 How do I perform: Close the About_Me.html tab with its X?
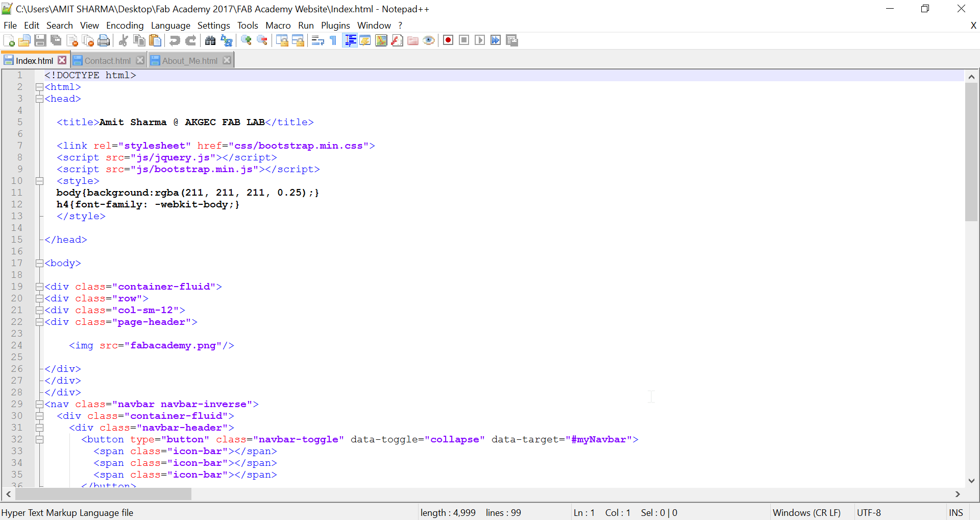(227, 60)
